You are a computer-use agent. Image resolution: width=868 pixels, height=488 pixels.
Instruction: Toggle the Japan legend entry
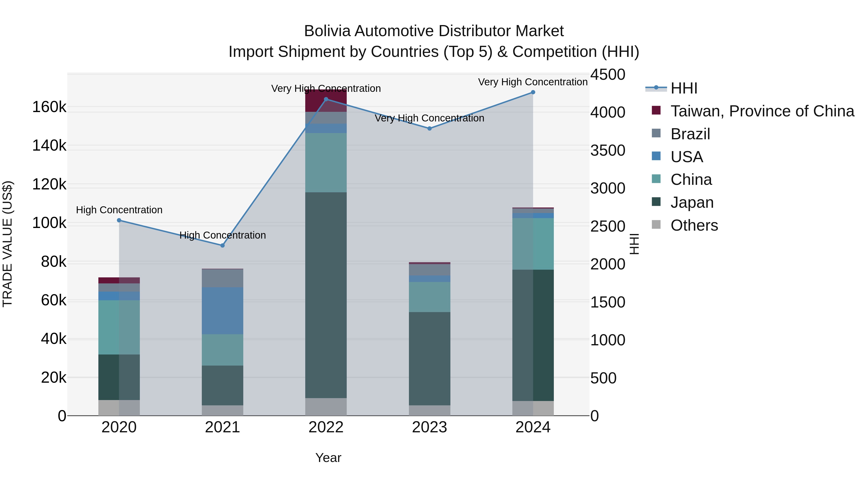click(x=682, y=202)
